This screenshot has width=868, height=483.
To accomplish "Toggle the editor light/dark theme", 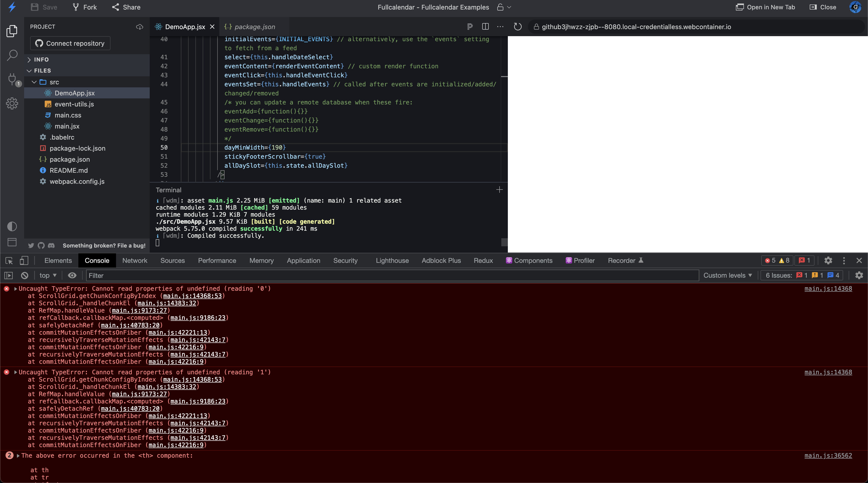I will pos(12,226).
